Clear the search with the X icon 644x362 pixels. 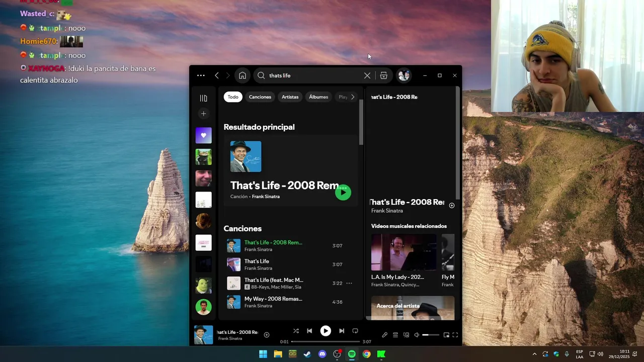pos(367,75)
